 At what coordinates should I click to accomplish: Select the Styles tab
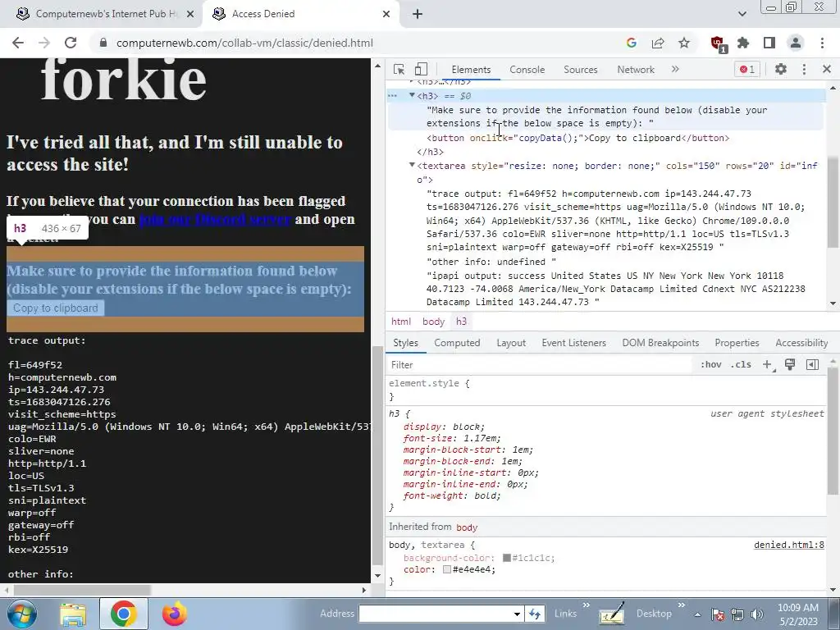(x=405, y=343)
